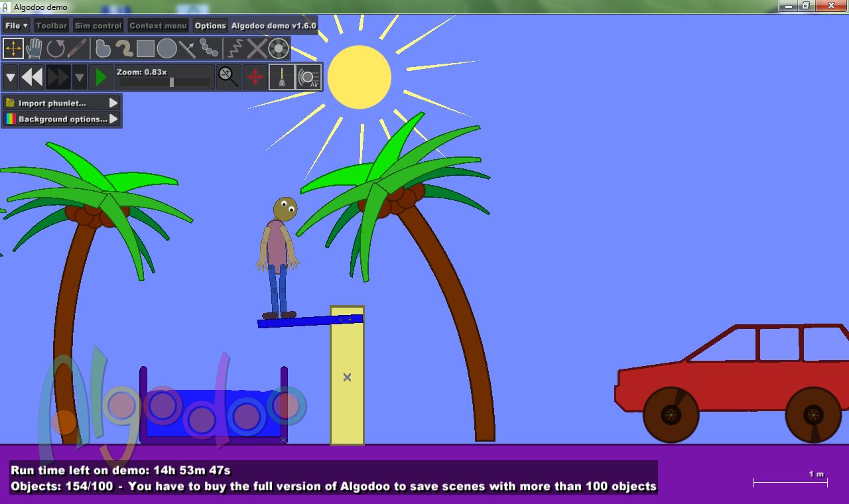Choose the Rotate tool
Viewport: 849px width, 504px height.
point(56,48)
